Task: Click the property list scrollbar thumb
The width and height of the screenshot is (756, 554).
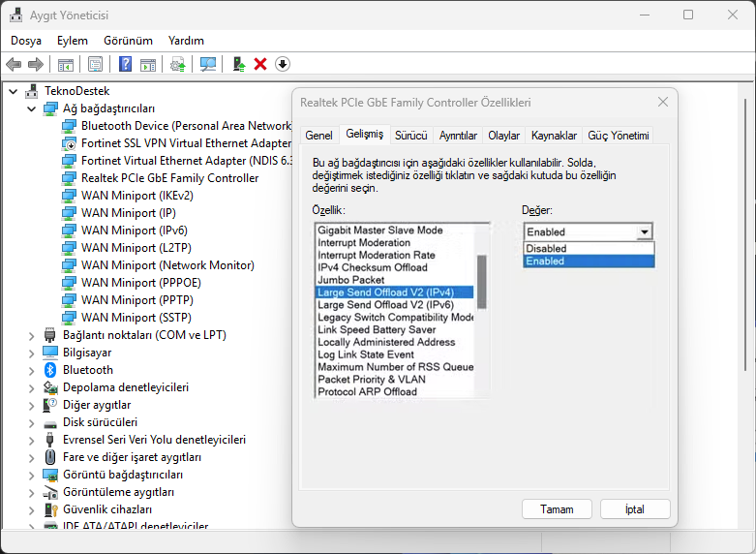Action: pyautogui.click(x=481, y=282)
